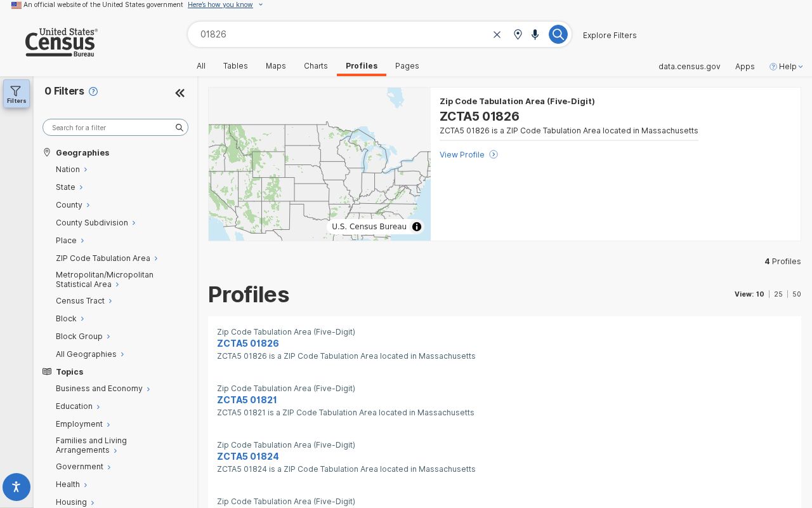The image size is (812, 508).
Task: Open the data.census.gov link
Action: (689, 66)
